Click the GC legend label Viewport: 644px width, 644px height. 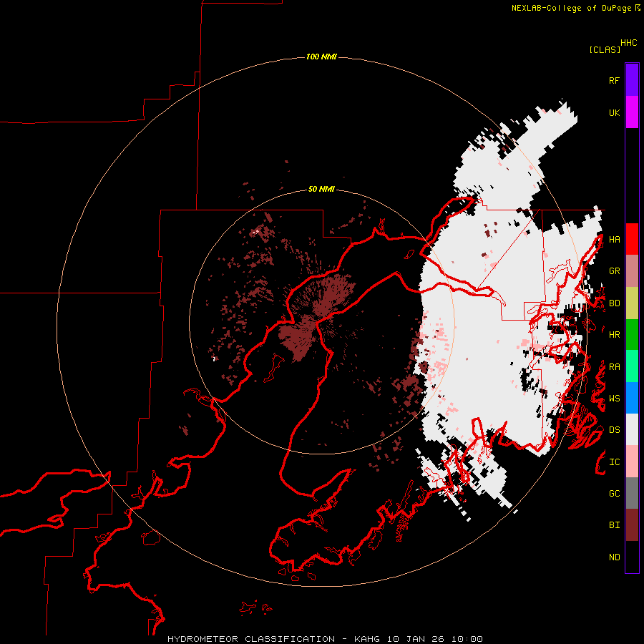coord(615,494)
